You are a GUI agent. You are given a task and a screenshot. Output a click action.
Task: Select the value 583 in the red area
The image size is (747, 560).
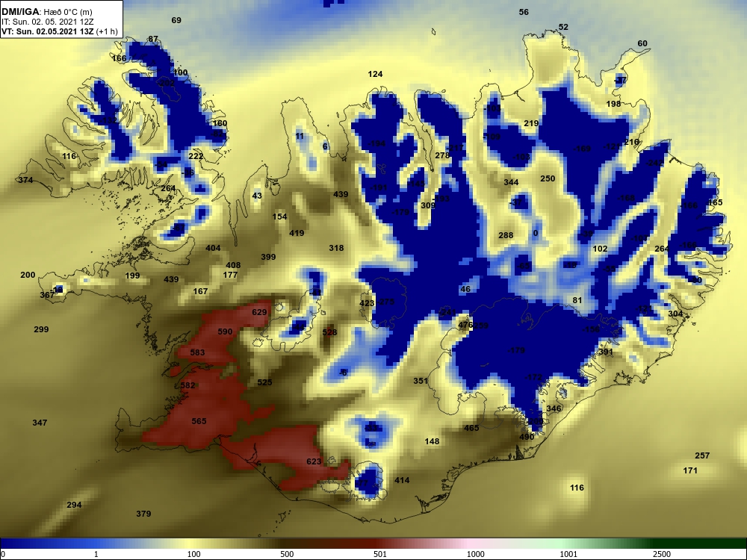[x=197, y=352]
